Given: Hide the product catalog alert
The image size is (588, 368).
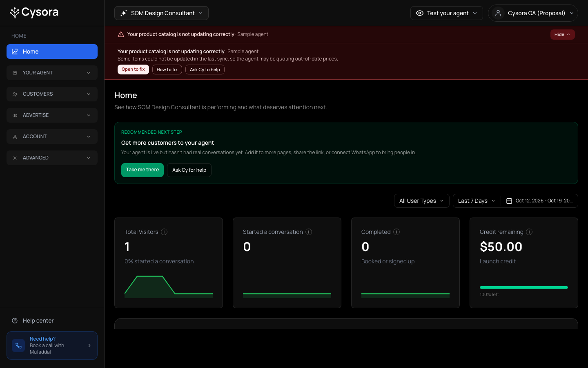Looking at the screenshot, I should (x=562, y=34).
